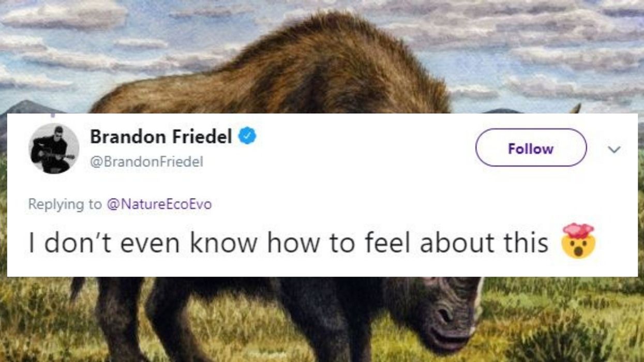This screenshot has width=644, height=362.
Task: Click the "Replying to" label
Action: [65, 204]
